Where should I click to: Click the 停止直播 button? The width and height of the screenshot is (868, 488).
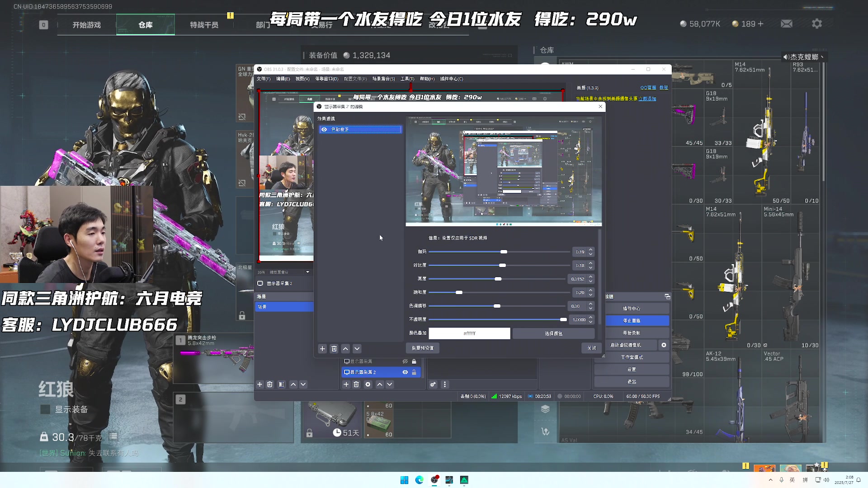tap(632, 321)
